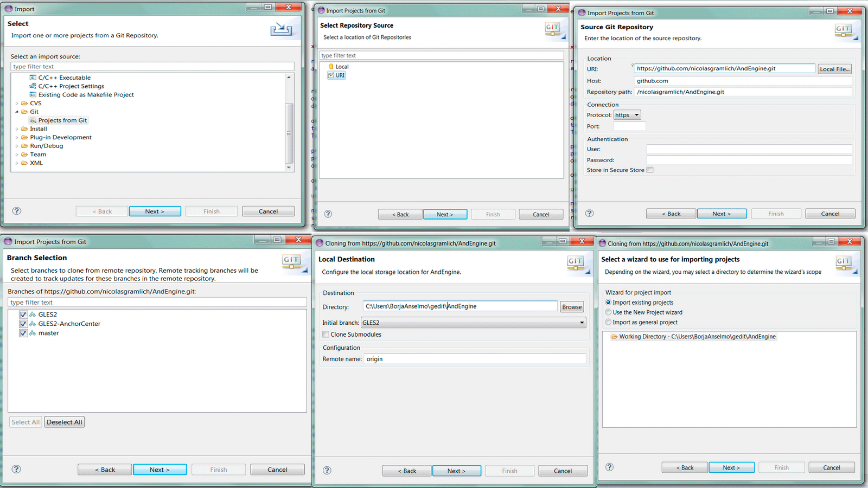This screenshot has height=488, width=868.
Task: Select Use the New Project wizard option
Action: coord(608,312)
